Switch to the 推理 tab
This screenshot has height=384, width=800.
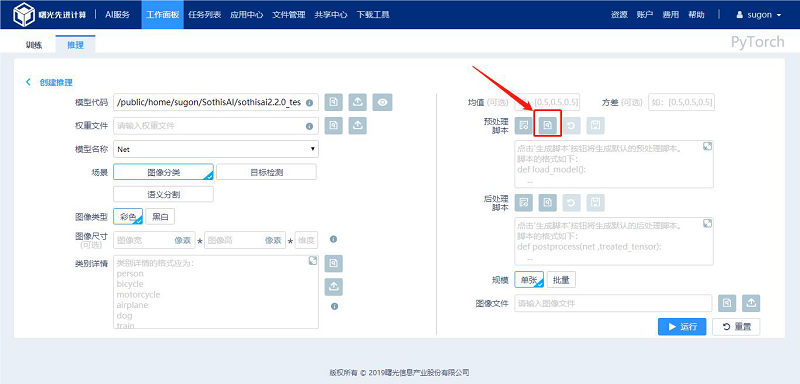(76, 45)
